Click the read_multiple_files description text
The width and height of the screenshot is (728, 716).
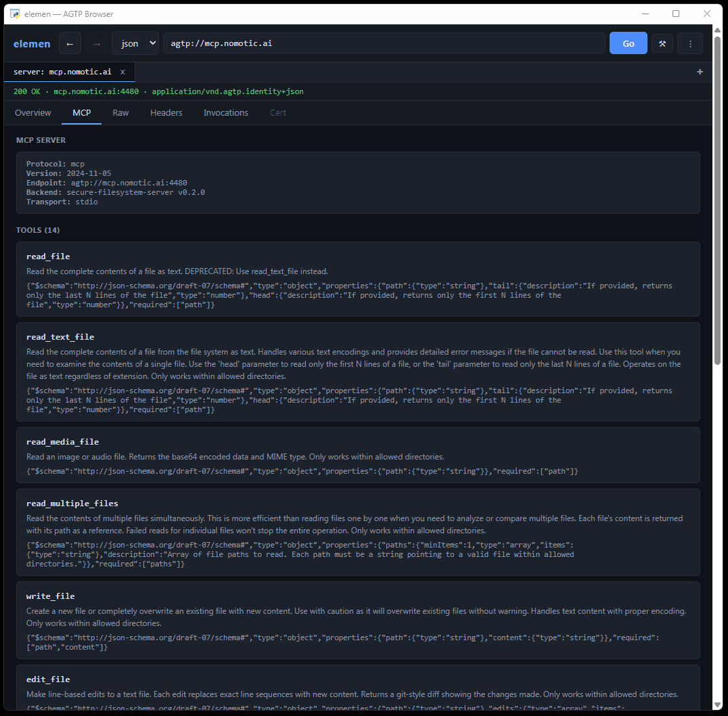coord(355,524)
